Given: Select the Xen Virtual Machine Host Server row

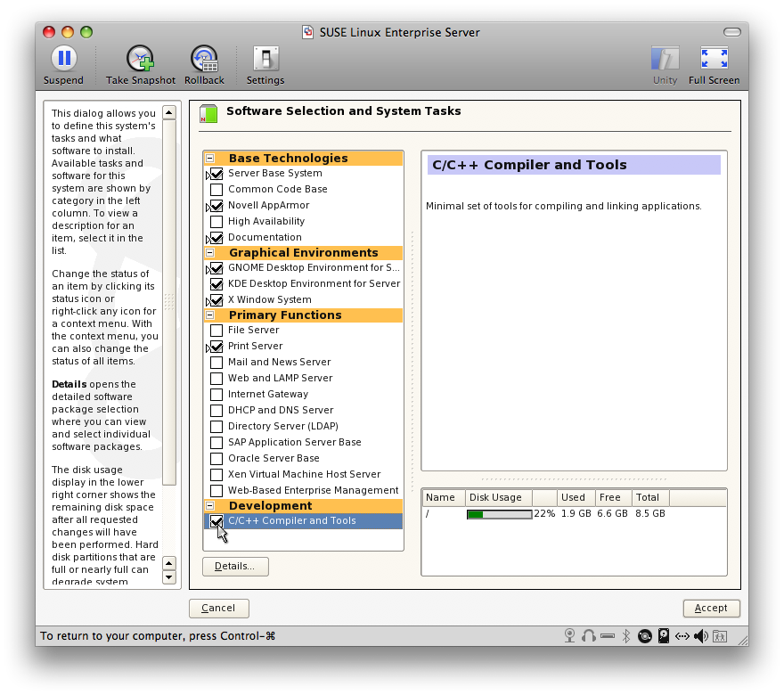Looking at the screenshot, I should pos(304,474).
